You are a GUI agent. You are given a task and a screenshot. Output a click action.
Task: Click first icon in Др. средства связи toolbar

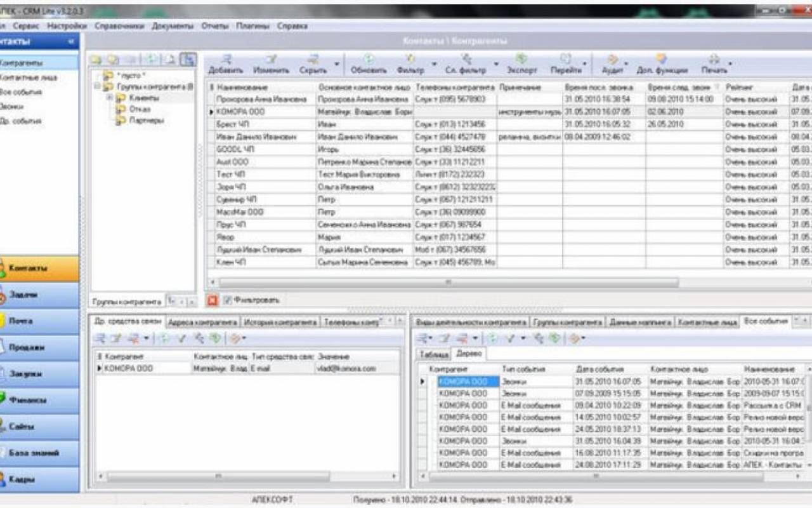click(101, 338)
